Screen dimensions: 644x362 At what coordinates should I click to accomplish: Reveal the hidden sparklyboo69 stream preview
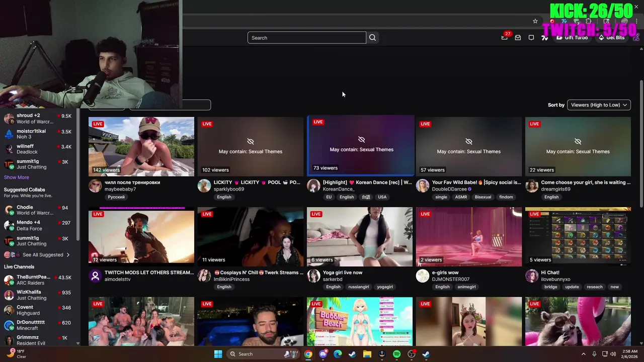pos(251,147)
